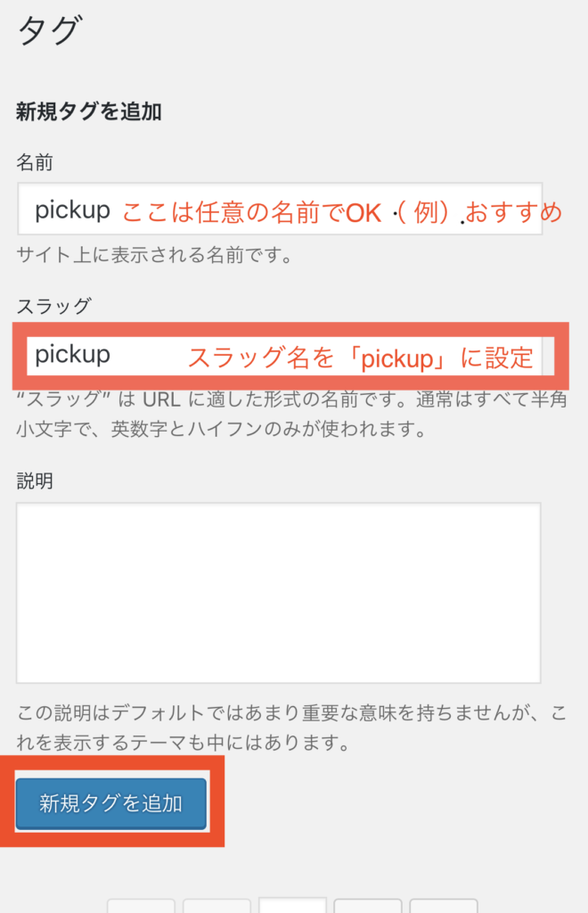This screenshot has width=588, height=913.
Task: Click the red スラッグ名を「pickup」に設定 annotation
Action: click(361, 358)
